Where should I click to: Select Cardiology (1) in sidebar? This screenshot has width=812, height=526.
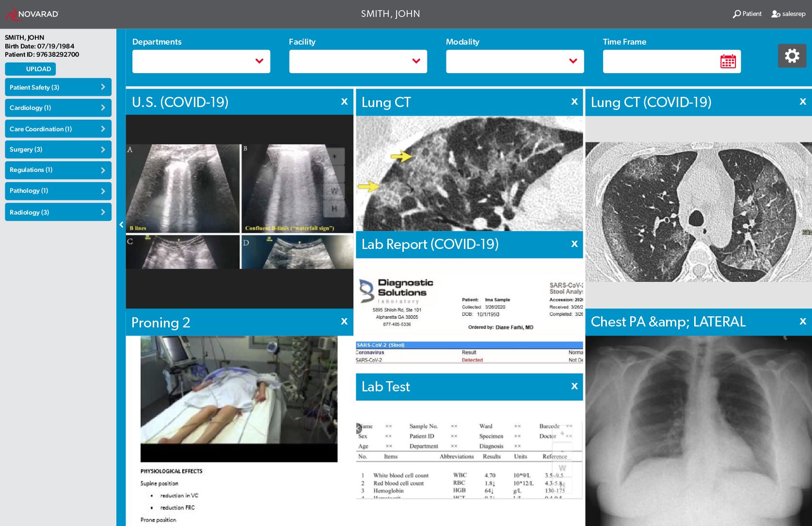click(58, 108)
